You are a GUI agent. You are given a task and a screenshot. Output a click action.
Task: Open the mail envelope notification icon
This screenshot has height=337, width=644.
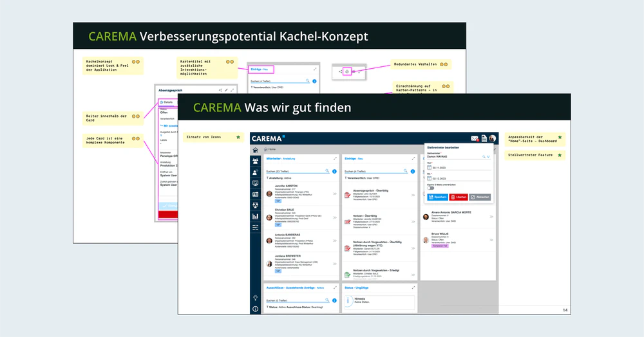(x=475, y=138)
